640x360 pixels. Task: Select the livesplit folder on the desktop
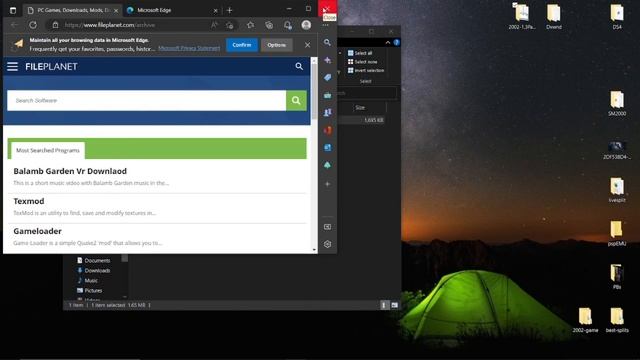(x=617, y=190)
